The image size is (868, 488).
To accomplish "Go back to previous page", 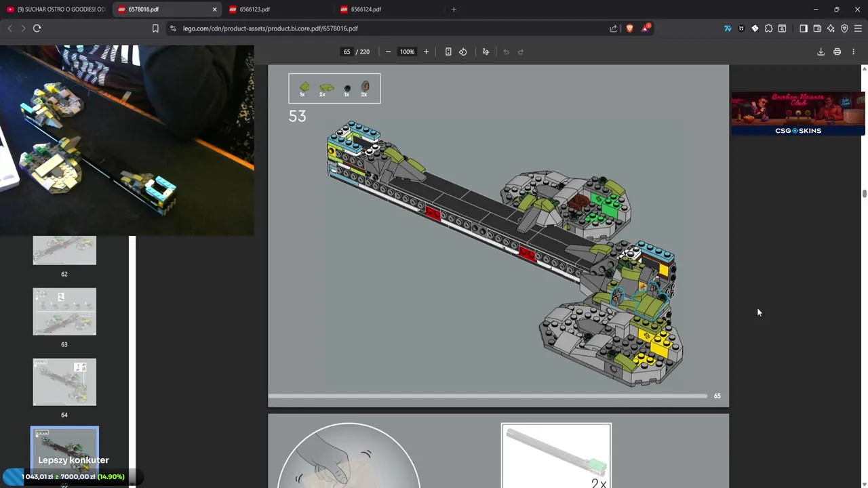I will (x=9, y=28).
